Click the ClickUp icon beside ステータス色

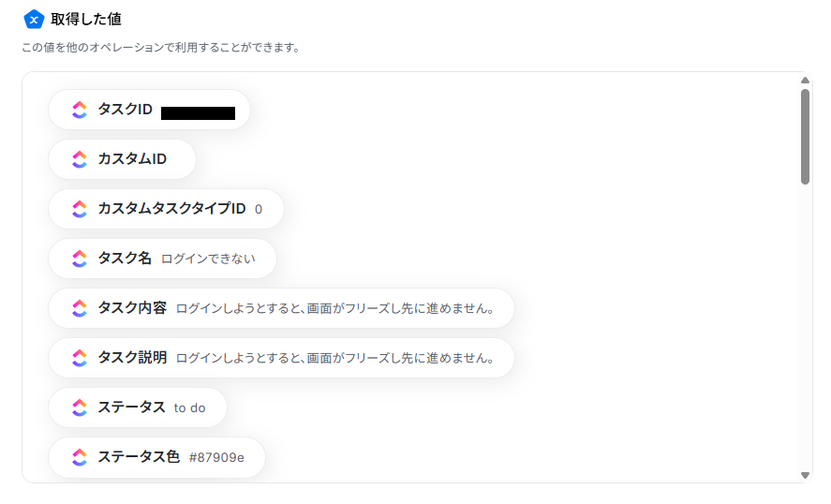coord(80,457)
